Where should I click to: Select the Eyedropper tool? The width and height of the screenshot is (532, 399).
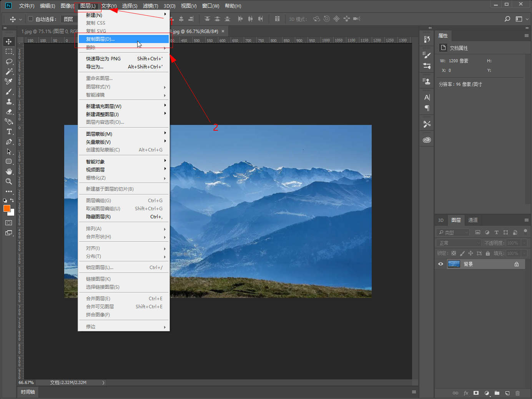[9, 81]
